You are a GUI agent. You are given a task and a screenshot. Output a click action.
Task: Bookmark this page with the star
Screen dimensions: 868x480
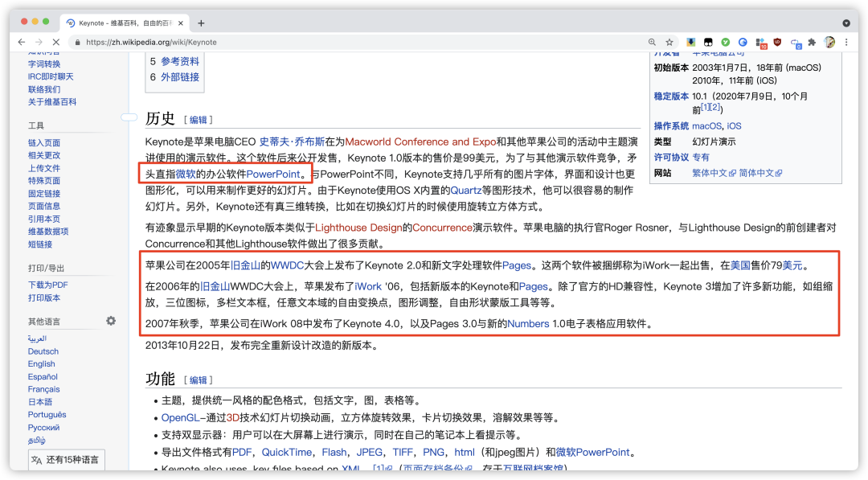click(x=669, y=42)
